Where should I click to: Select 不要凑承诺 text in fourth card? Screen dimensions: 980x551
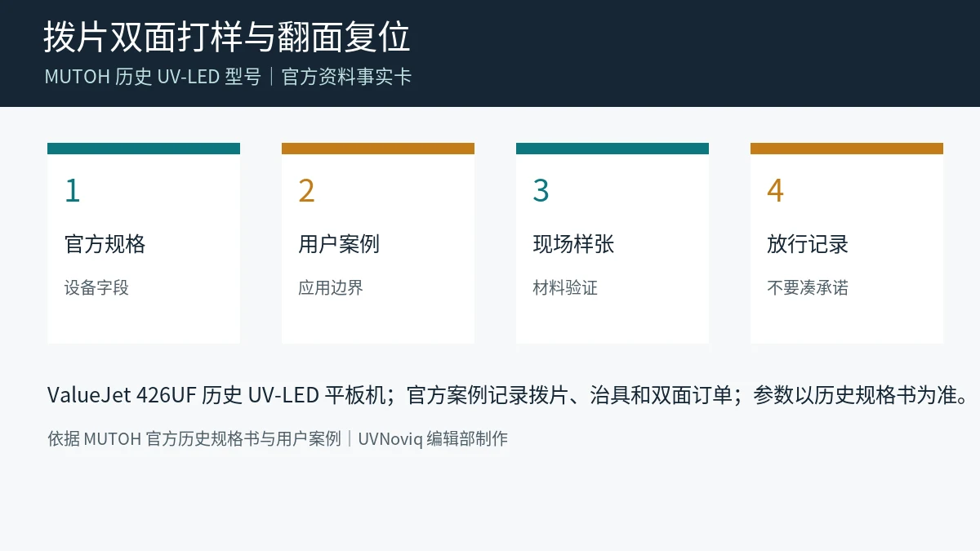point(808,287)
